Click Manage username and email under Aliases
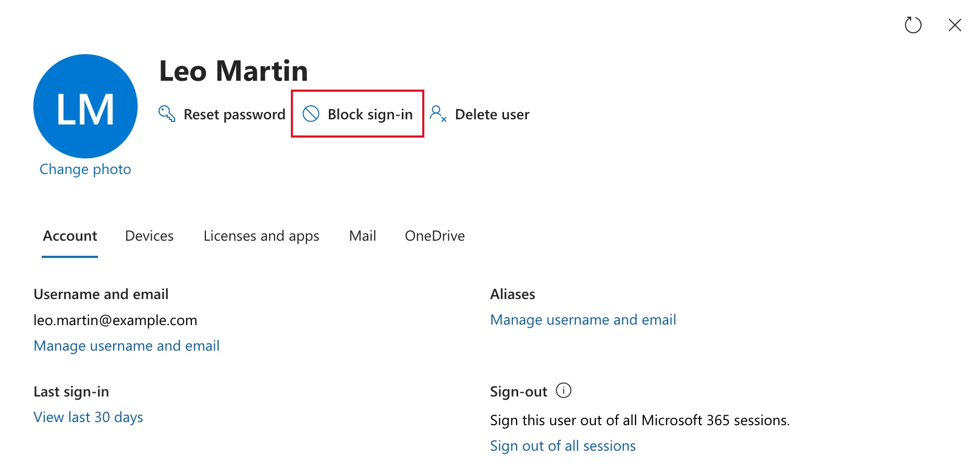This screenshot has width=980, height=471. [x=583, y=320]
